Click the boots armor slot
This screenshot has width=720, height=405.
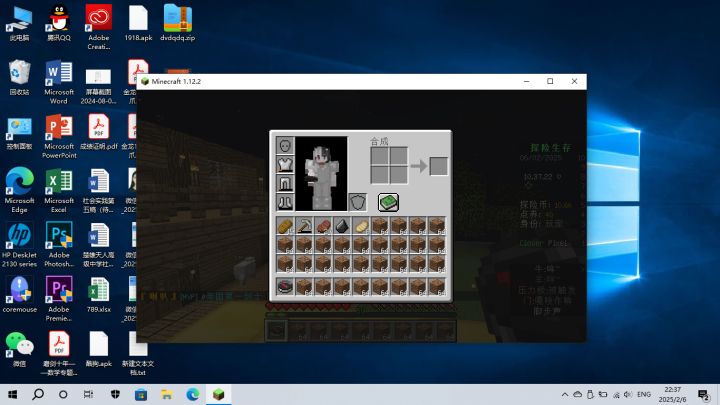pos(285,202)
